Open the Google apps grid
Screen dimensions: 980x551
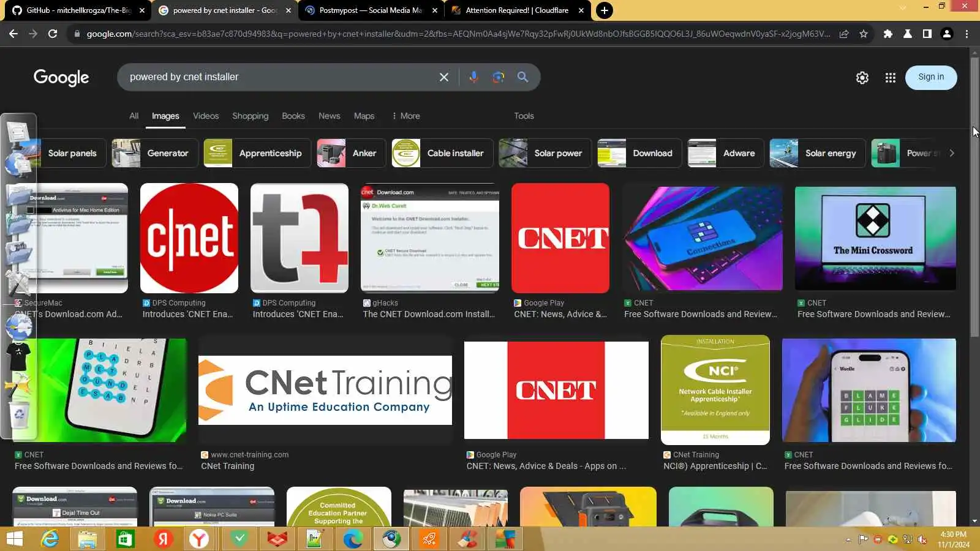891,78
